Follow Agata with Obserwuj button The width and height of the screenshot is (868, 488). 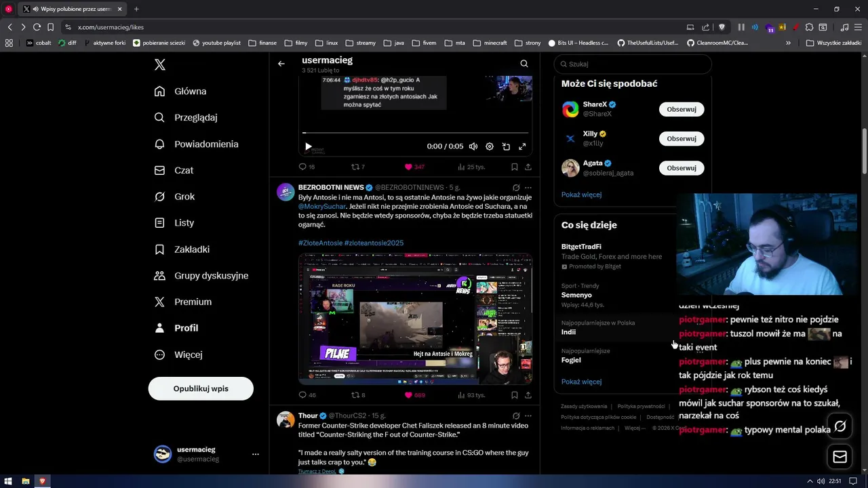[x=682, y=167]
